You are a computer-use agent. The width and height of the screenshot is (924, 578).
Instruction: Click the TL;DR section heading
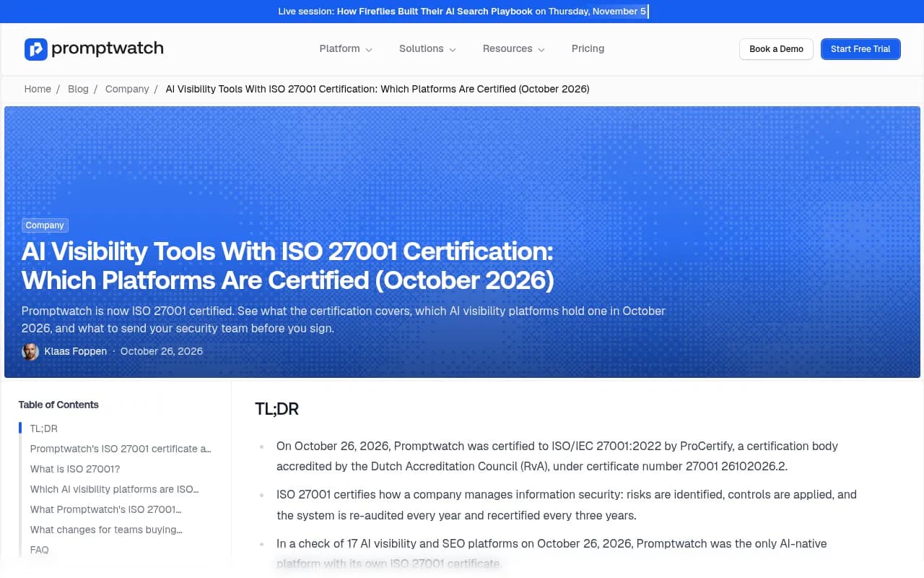276,409
